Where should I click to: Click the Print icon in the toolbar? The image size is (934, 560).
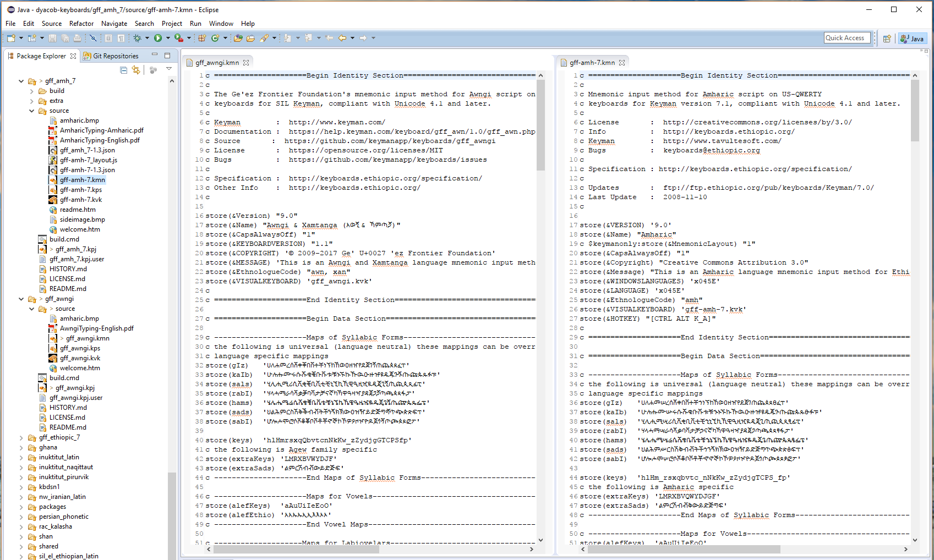(x=77, y=38)
